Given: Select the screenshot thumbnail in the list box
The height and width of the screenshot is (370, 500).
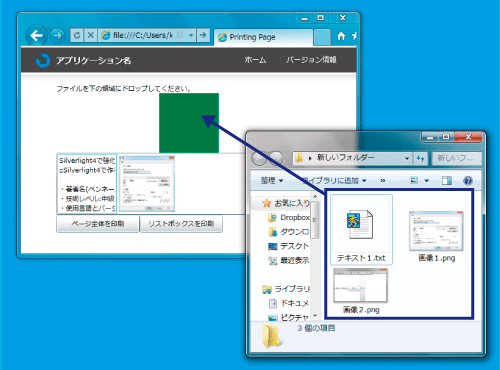Looking at the screenshot, I should (147, 184).
